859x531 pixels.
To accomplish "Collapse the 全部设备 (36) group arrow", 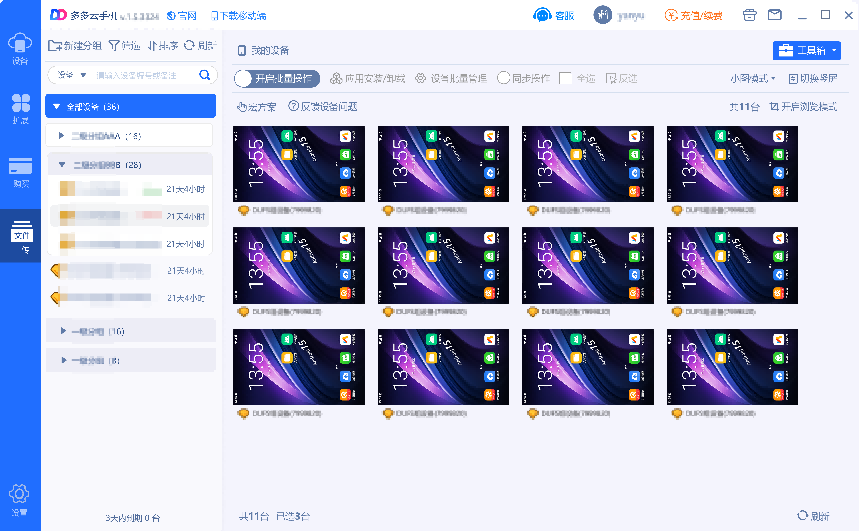I will [56, 106].
